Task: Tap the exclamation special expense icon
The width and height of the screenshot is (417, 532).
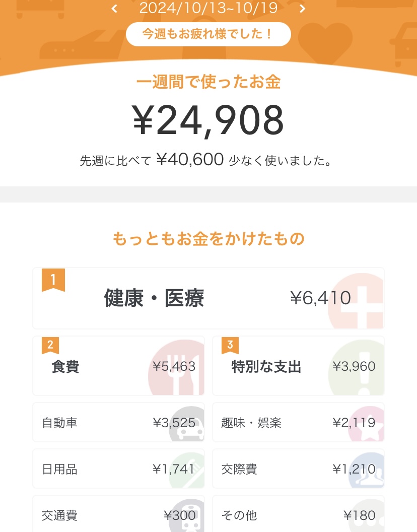Action: pos(360,371)
